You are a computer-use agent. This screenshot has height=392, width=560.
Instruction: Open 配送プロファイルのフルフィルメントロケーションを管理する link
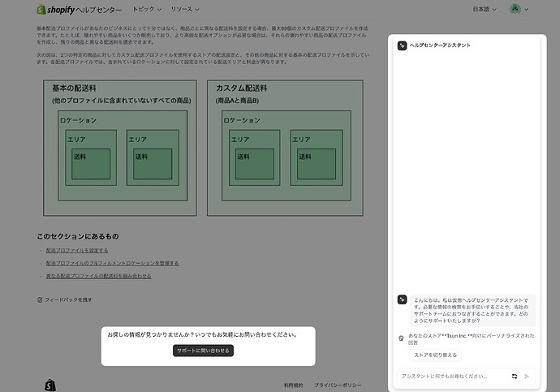click(113, 263)
